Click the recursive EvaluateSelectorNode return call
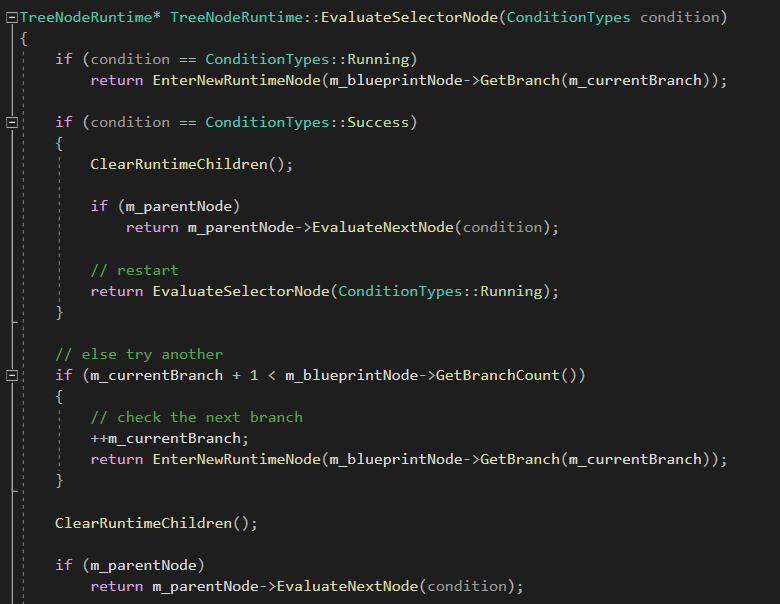 tap(324, 291)
